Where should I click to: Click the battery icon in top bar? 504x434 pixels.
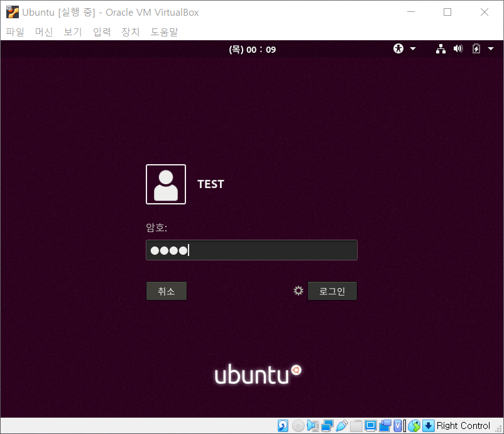[x=476, y=48]
